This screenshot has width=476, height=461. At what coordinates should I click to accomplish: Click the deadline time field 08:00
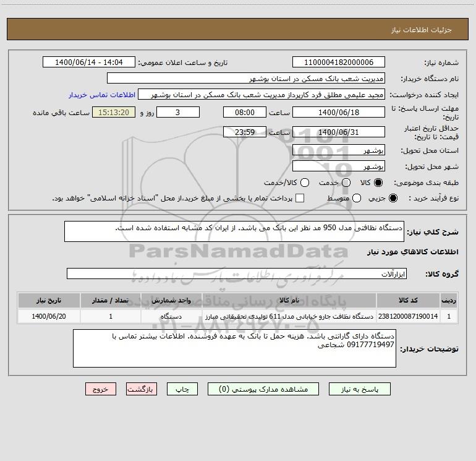[245, 112]
